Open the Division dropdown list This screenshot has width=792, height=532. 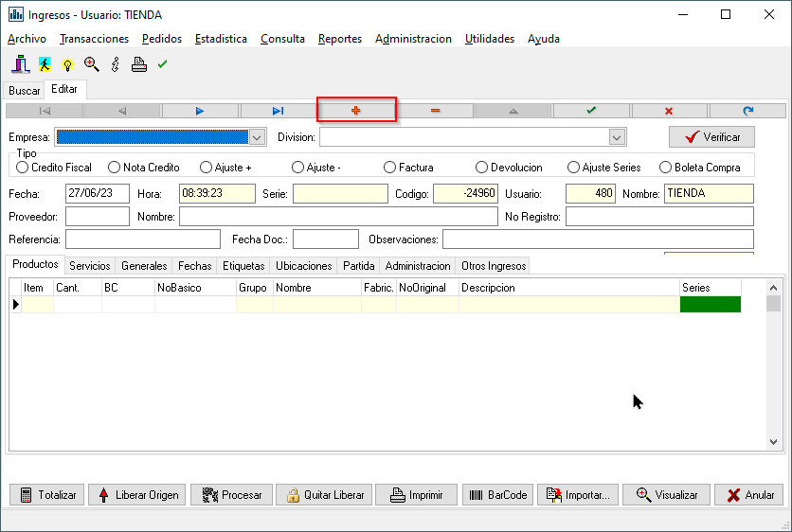[617, 137]
